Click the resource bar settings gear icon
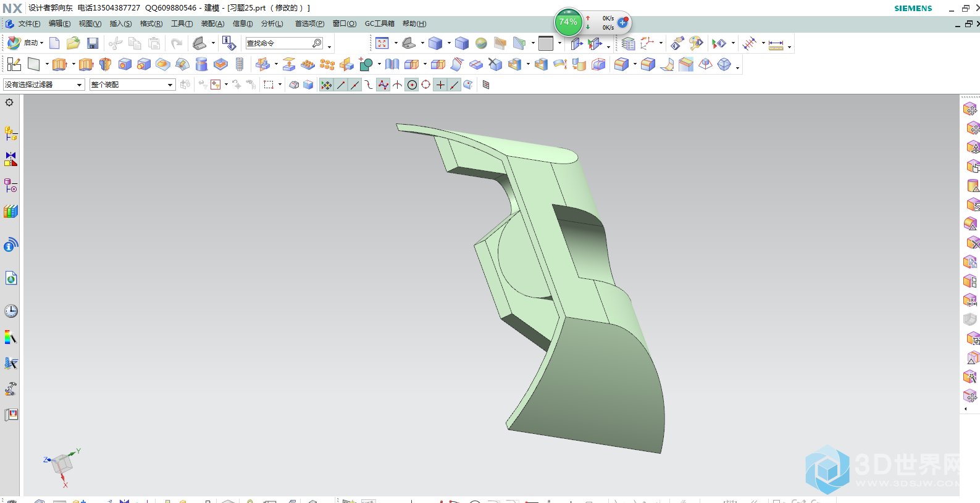The width and height of the screenshot is (980, 503). point(9,102)
